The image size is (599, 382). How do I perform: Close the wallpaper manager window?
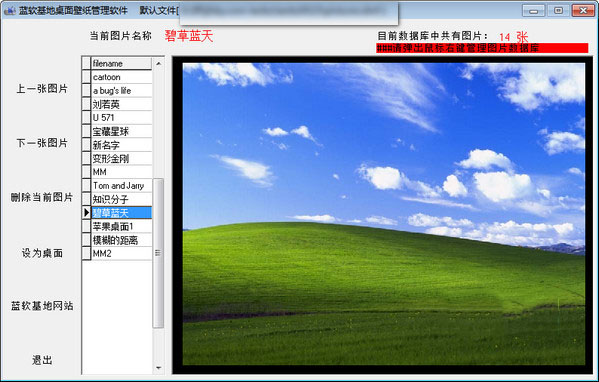coord(583,11)
